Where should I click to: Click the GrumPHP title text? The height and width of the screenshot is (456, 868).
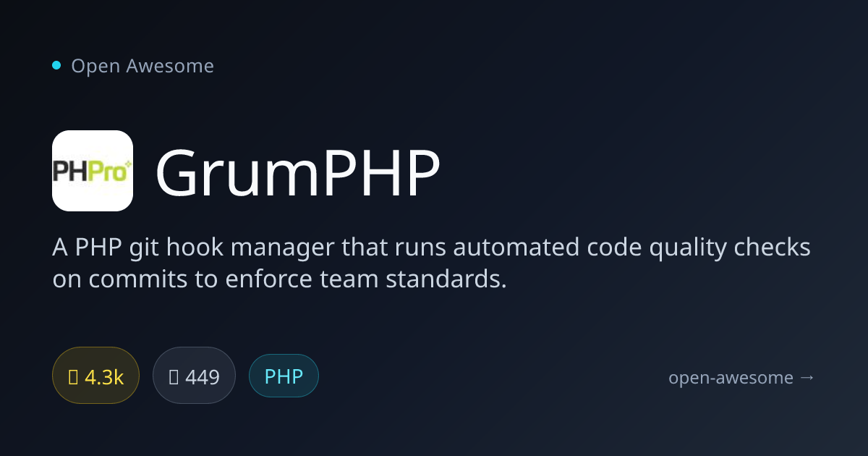click(297, 173)
